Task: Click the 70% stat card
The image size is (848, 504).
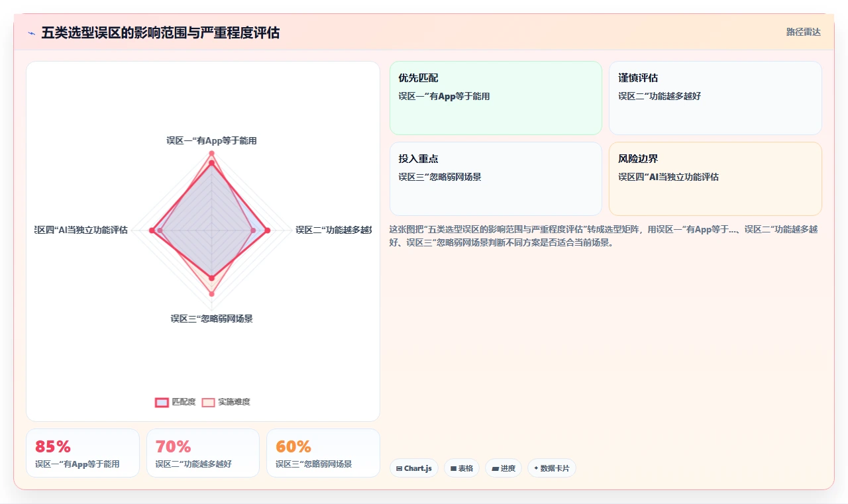Action: tap(203, 453)
